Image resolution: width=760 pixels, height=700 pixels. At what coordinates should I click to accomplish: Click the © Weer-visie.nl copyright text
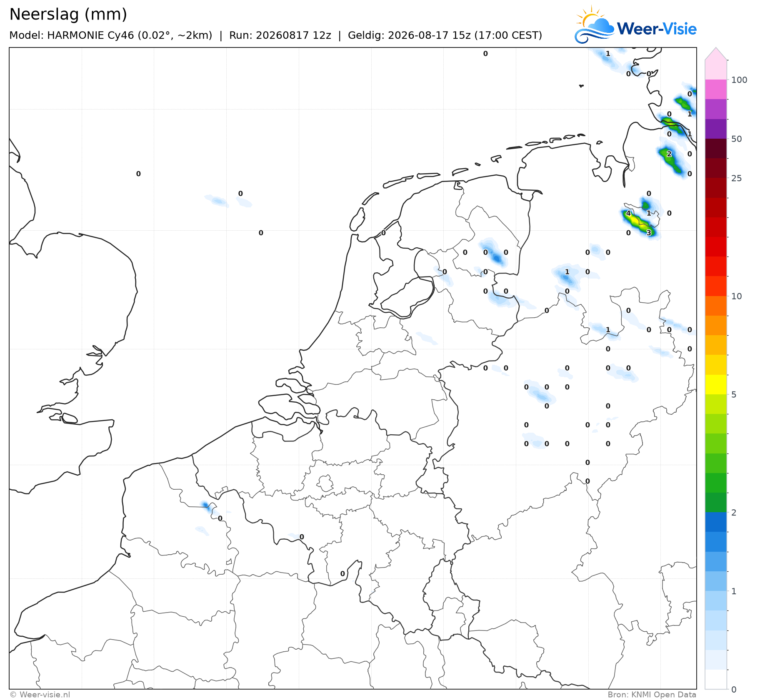40,695
